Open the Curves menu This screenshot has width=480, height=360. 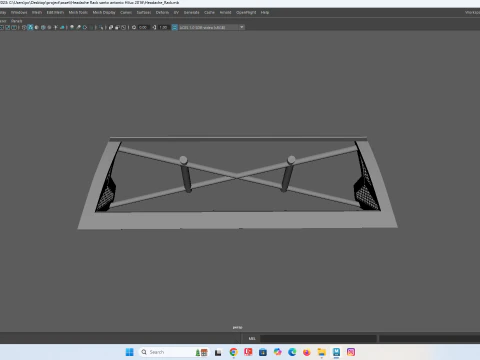click(126, 12)
